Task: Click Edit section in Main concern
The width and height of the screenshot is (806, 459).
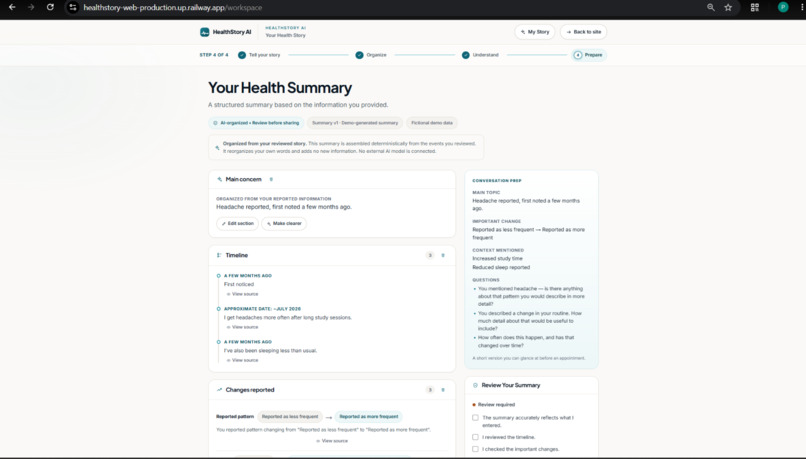Action: [x=237, y=224]
